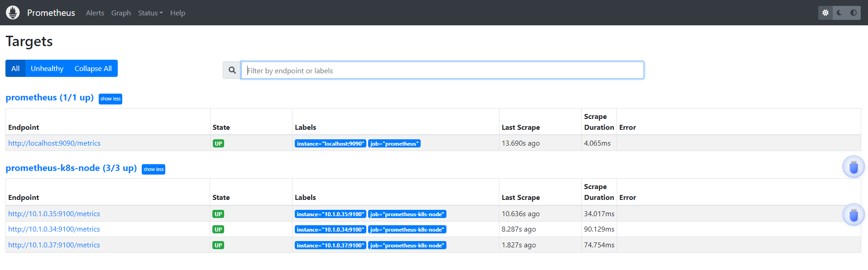Click last scrape value 8.287s ago
868x270 pixels.
tap(519, 229)
